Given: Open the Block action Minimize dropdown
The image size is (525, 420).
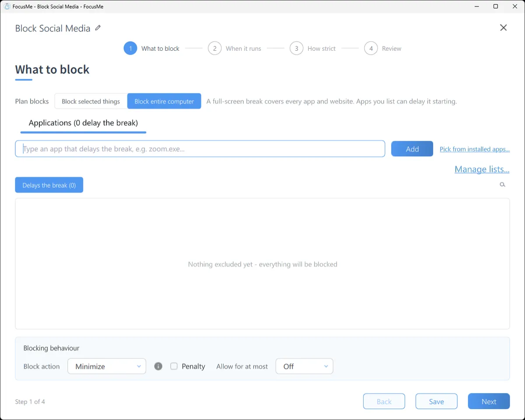Looking at the screenshot, I should (107, 366).
